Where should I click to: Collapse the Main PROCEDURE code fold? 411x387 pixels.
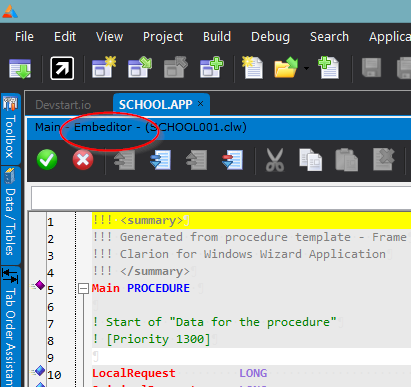coord(83,288)
